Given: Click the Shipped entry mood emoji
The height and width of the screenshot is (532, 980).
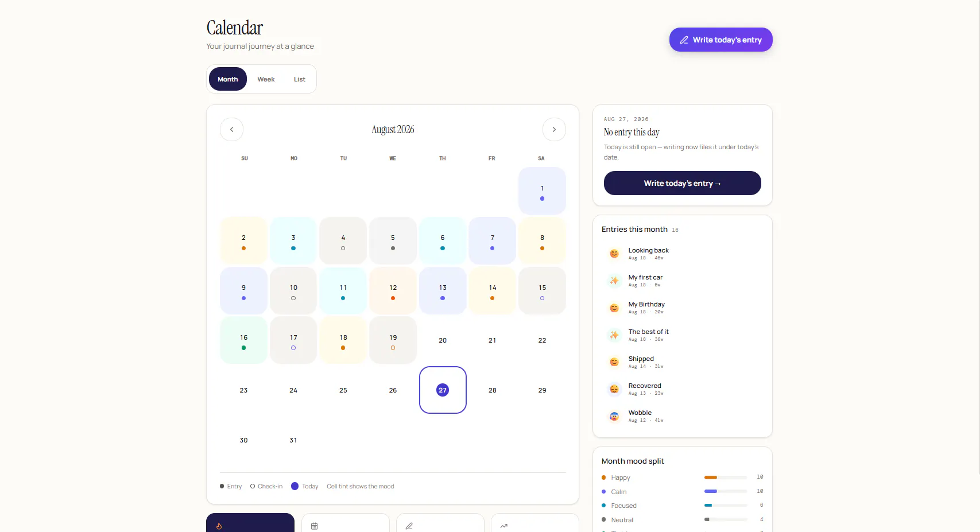Looking at the screenshot, I should 614,362.
